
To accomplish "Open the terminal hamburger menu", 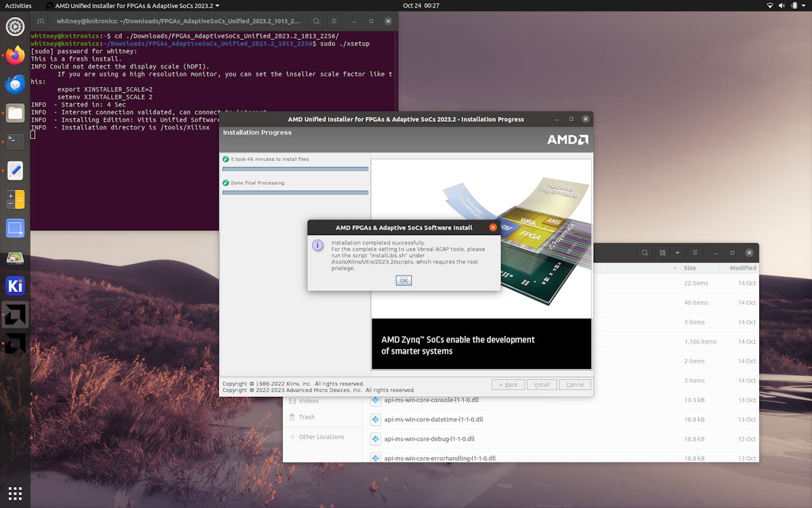I will click(334, 21).
